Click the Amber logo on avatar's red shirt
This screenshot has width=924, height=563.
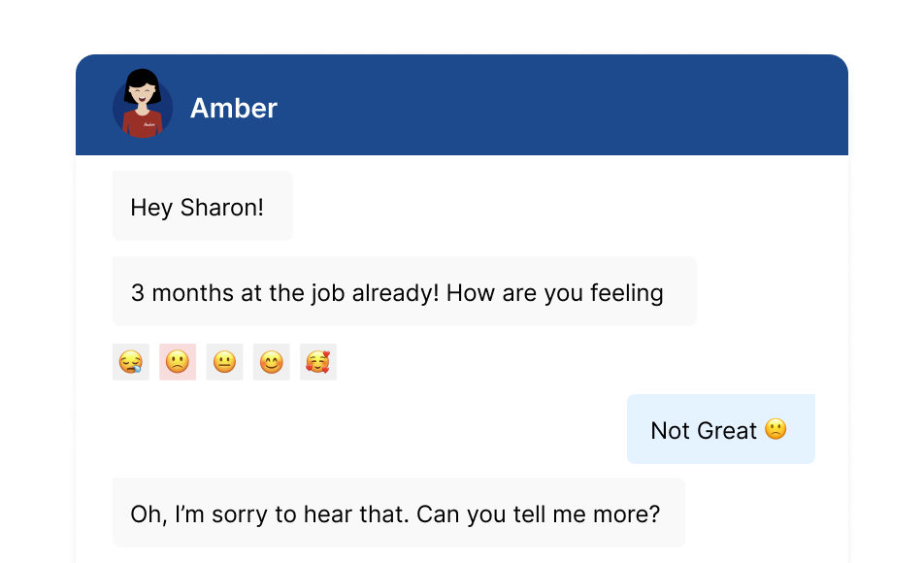coord(149,124)
